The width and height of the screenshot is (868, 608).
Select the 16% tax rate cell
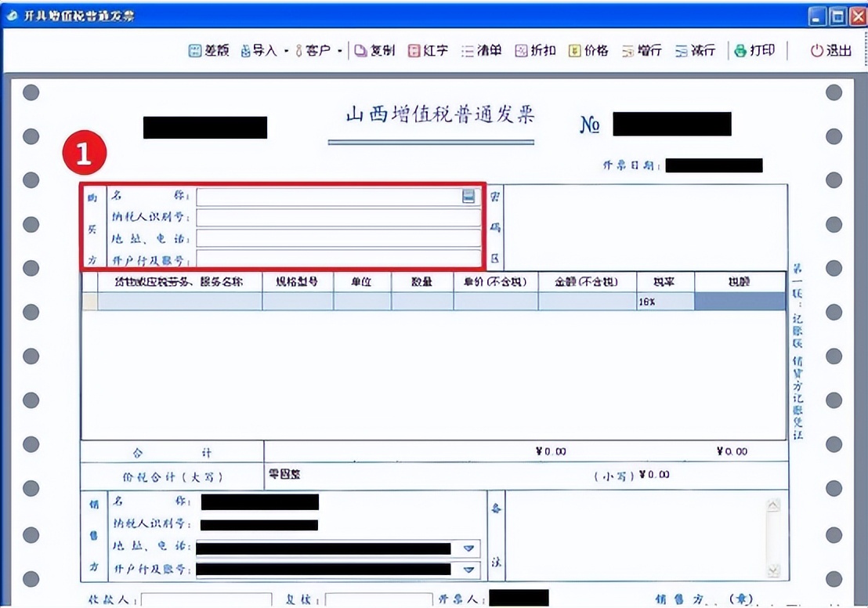click(664, 300)
